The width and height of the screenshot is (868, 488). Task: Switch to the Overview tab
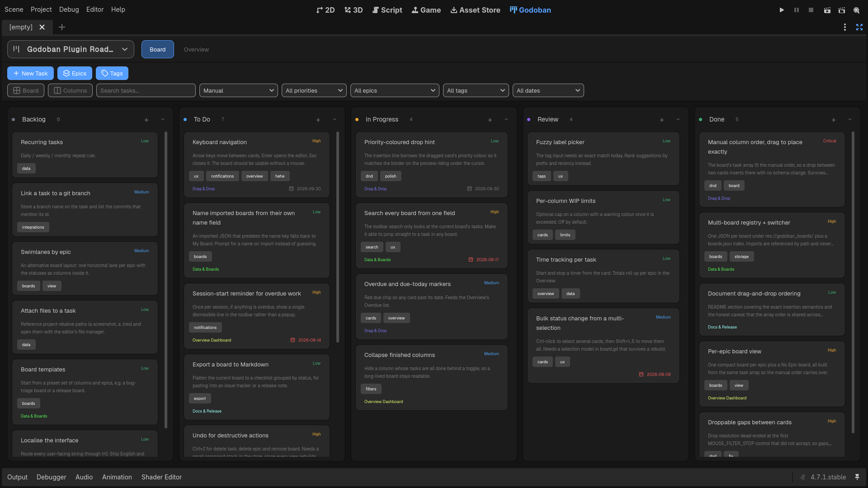tap(196, 49)
